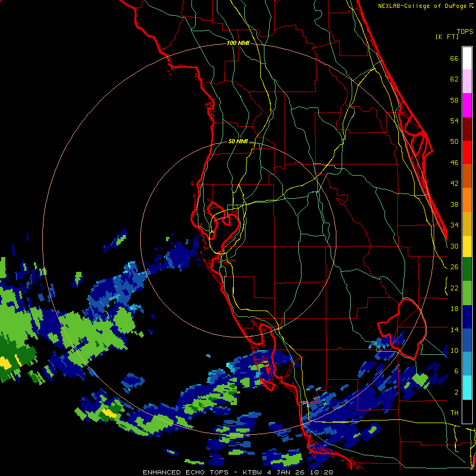The width and height of the screenshot is (476, 476).
Task: Select the dark green legend band
Action: (467, 269)
